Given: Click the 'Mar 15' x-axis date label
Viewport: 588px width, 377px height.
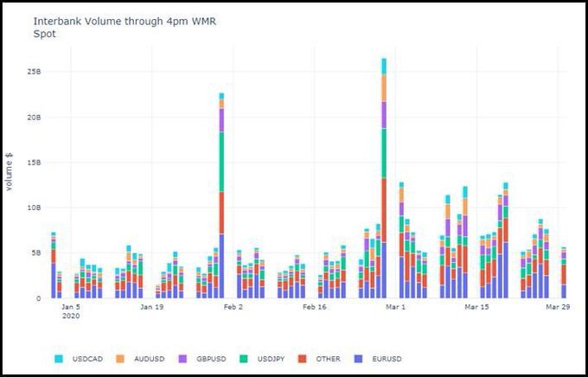Looking at the screenshot, I should point(476,307).
